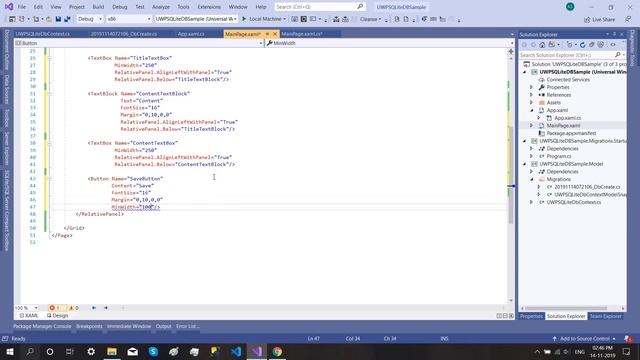
Task: Click Add to Source Control in status bar
Action: click(584, 339)
